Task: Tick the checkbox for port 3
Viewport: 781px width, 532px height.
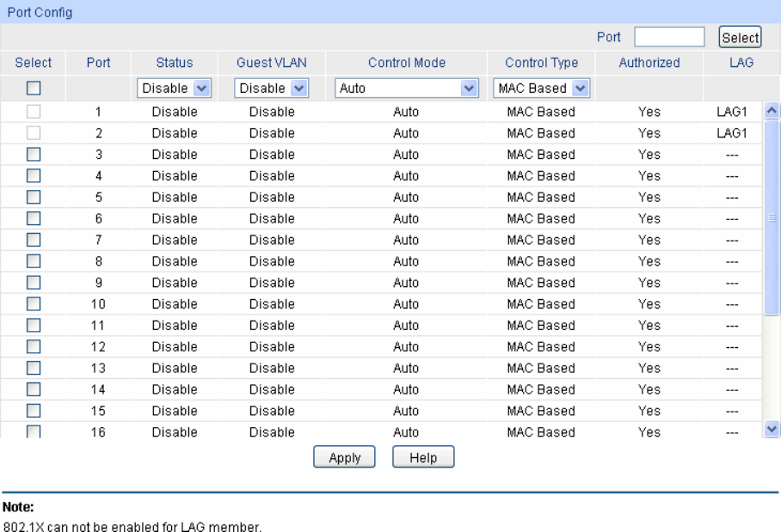Action: click(x=34, y=155)
